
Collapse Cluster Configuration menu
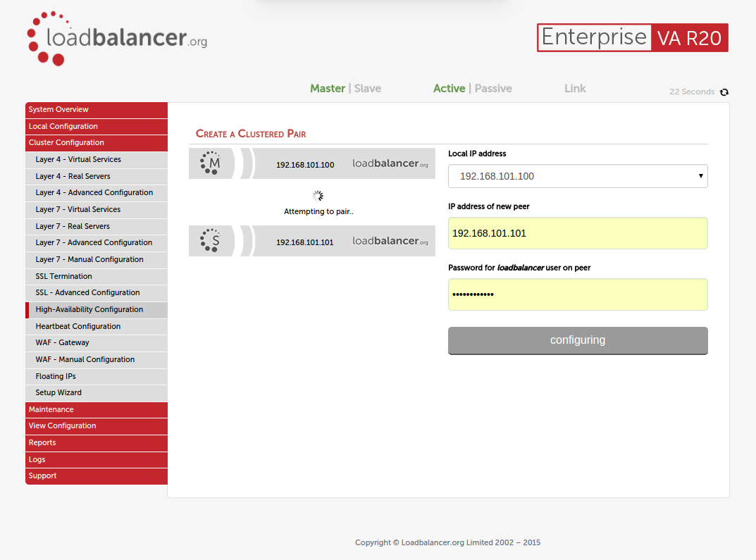coord(97,143)
